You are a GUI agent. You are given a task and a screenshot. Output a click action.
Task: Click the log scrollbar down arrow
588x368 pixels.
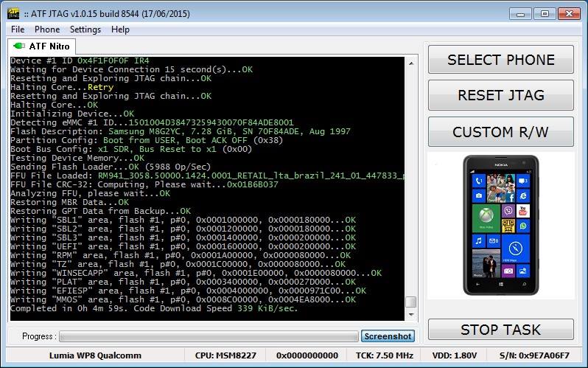411,315
